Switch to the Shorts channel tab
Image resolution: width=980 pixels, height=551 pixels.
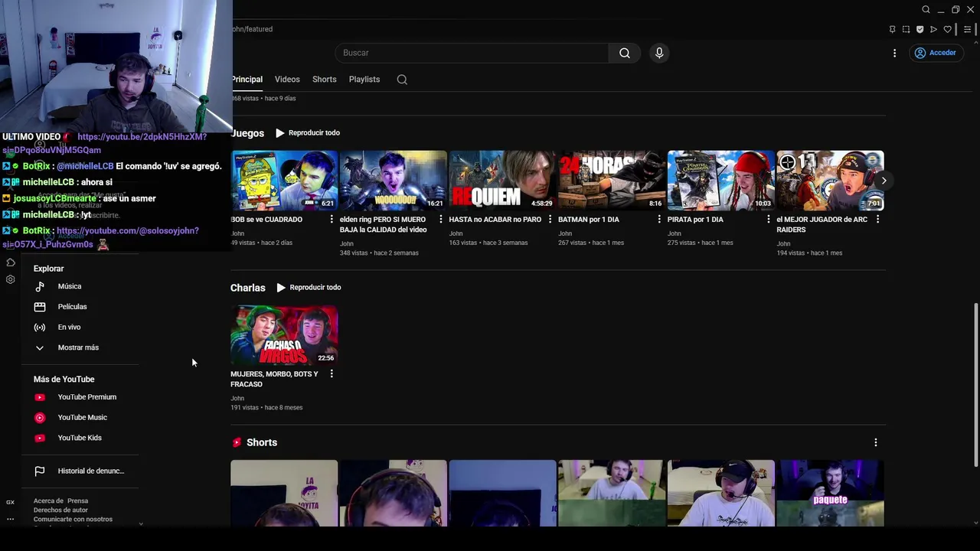(x=324, y=80)
